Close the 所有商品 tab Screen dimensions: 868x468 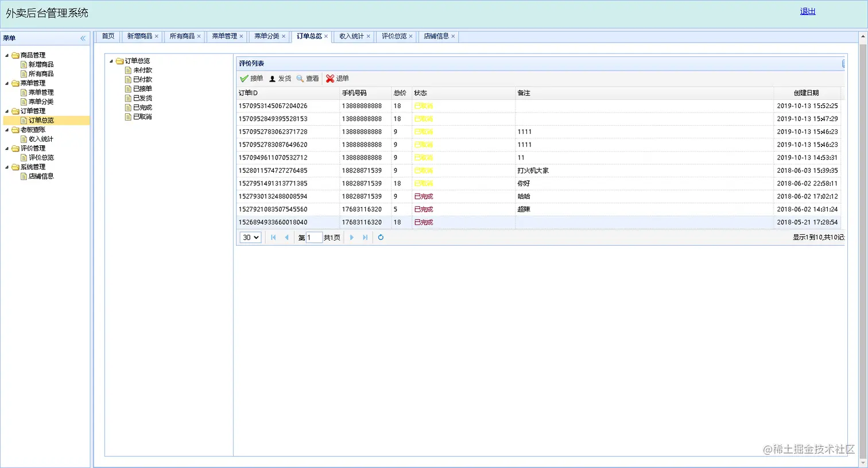tap(199, 36)
